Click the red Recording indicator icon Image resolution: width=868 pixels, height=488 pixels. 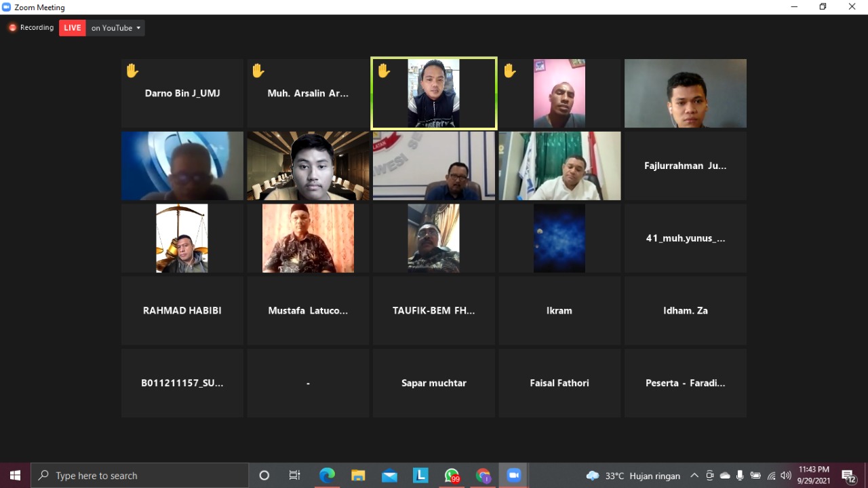tap(12, 28)
